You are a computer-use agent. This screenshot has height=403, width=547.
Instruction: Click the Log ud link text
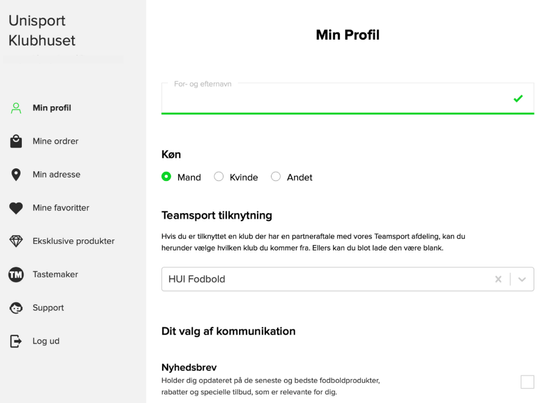pyautogui.click(x=46, y=341)
